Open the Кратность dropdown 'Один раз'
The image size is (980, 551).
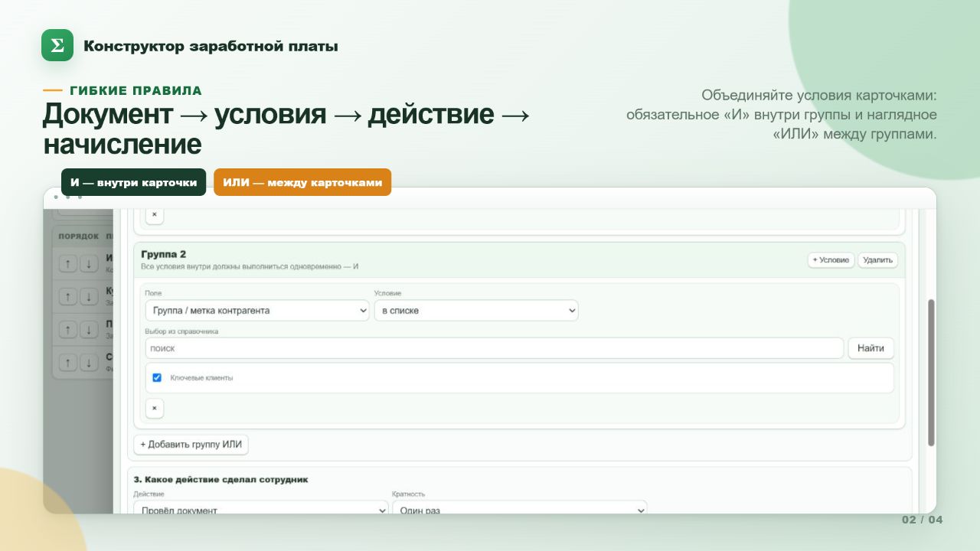pyautogui.click(x=519, y=509)
